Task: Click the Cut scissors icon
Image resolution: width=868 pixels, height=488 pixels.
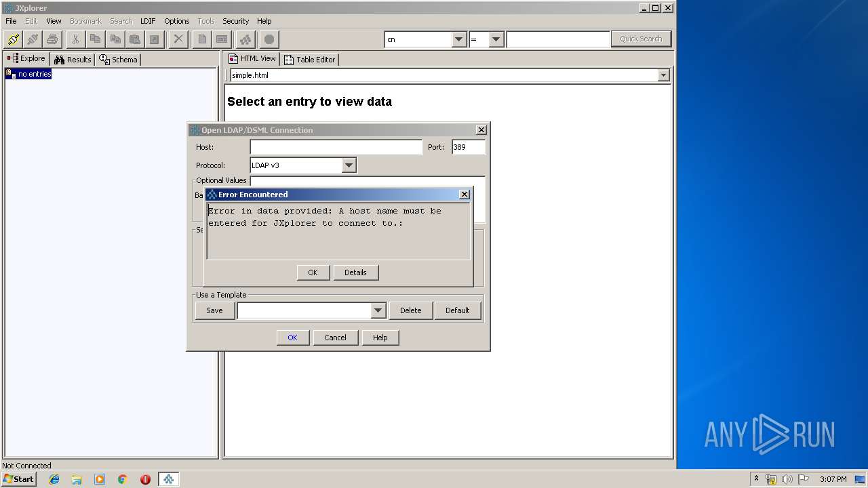Action: pyautogui.click(x=75, y=39)
